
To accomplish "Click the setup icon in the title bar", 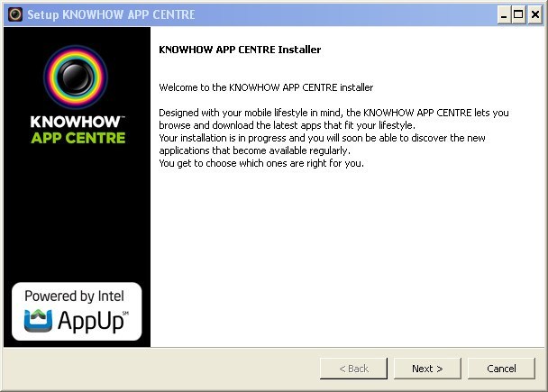I will point(15,14).
